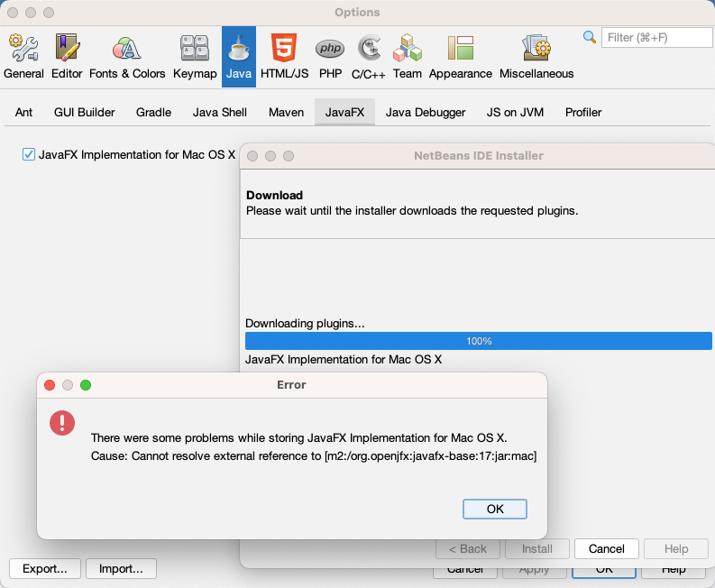This screenshot has height=588, width=715.
Task: Switch to the Gradle tab
Action: (153, 112)
